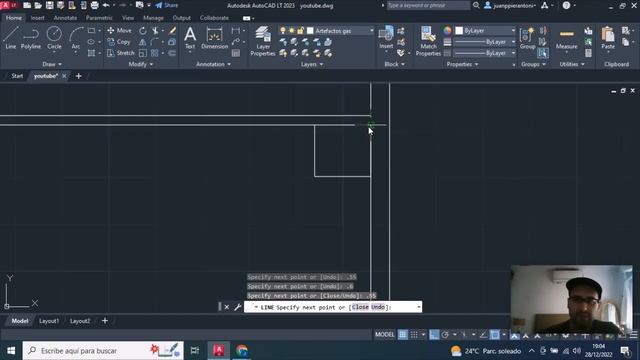Click the Plot printer icon
Screen dimensions: 640x360
(95, 5)
